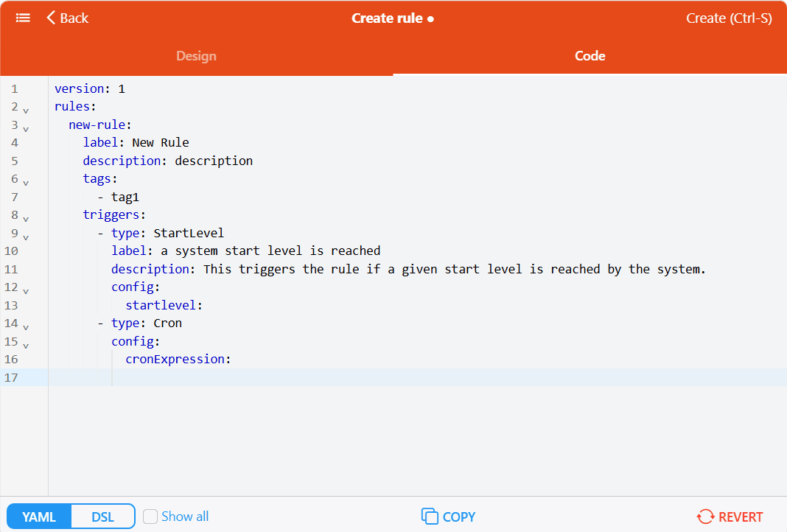Click the 'StartLevel' type value
This screenshot has height=532, width=787.
pos(189,233)
